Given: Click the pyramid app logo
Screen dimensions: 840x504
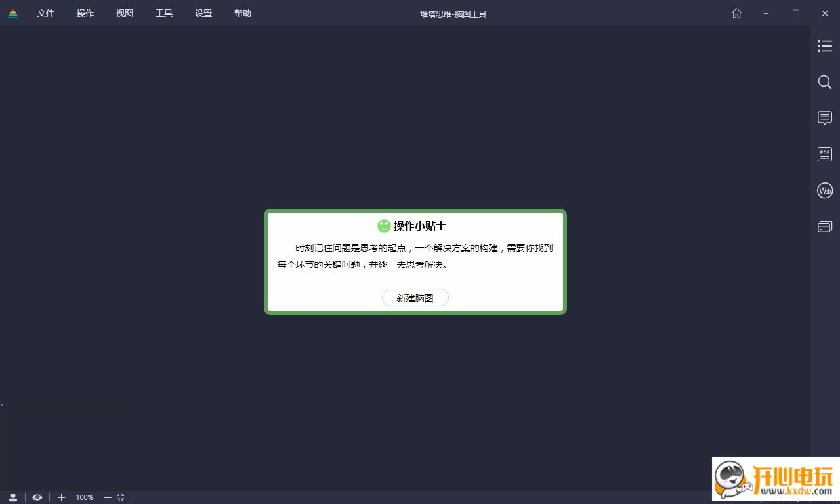Looking at the screenshot, I should [x=14, y=13].
